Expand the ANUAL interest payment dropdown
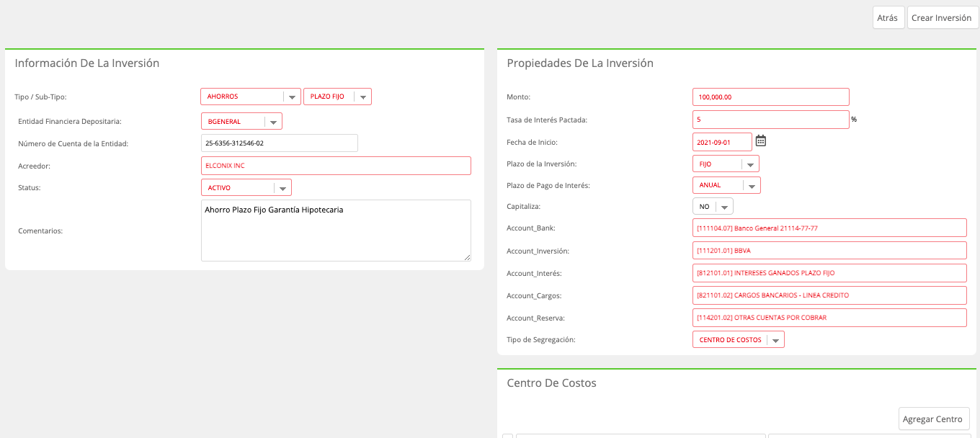The image size is (980, 438). tap(726, 185)
